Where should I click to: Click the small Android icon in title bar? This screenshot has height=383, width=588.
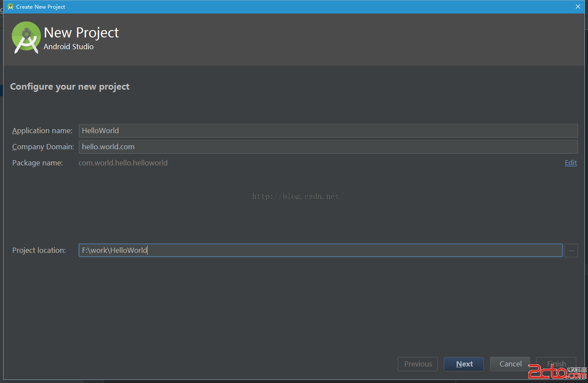[10, 7]
